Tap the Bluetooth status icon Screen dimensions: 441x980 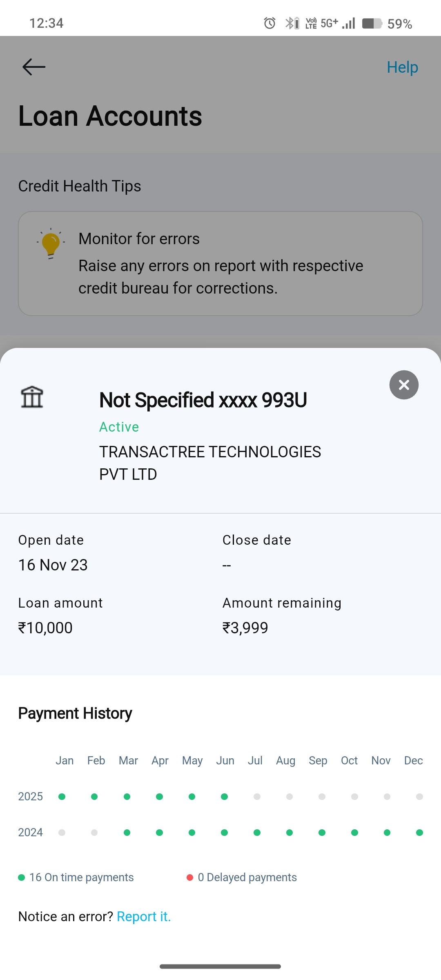292,23
